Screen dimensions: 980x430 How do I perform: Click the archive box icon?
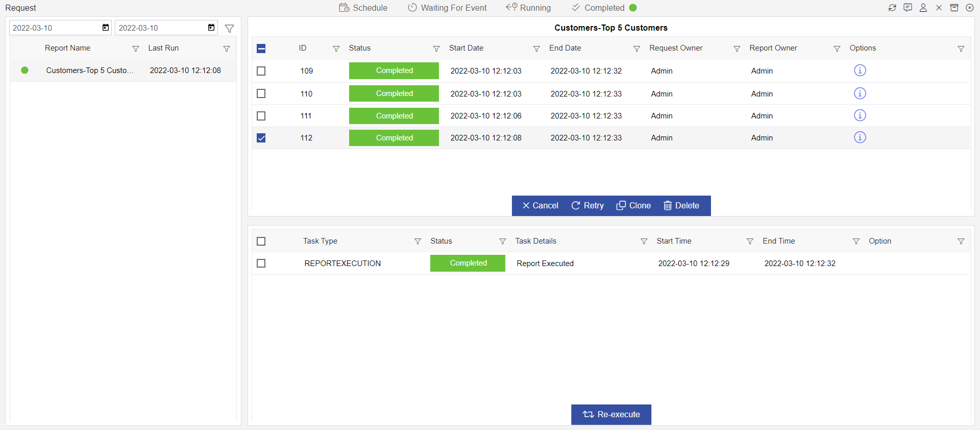coord(954,8)
